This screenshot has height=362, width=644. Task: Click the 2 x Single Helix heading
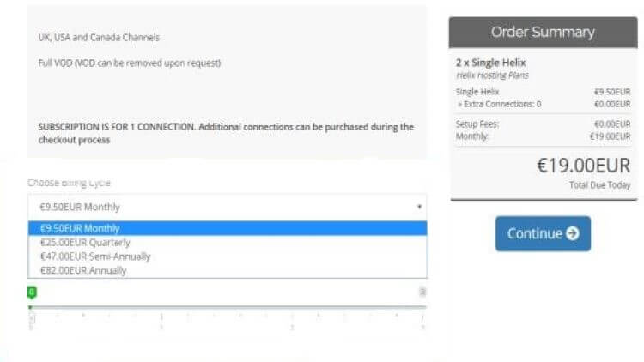pyautogui.click(x=491, y=63)
